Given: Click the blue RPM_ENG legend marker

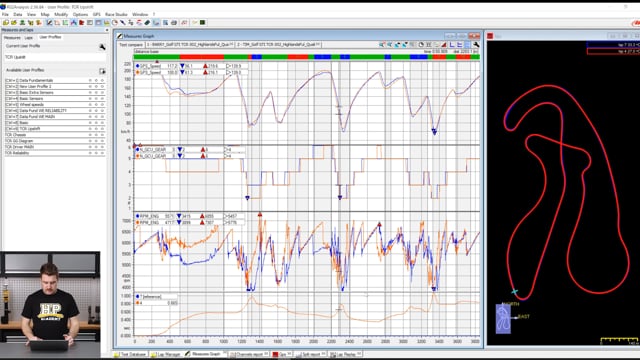Looking at the screenshot, I should coord(138,216).
